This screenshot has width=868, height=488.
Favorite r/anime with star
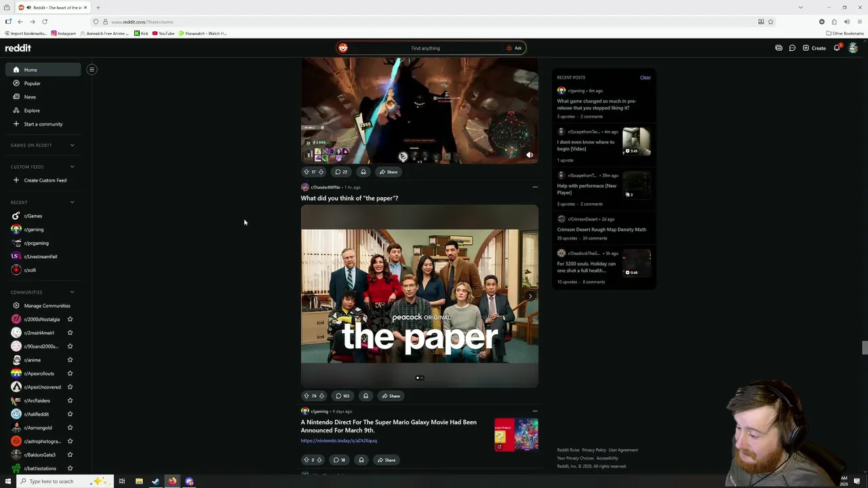pyautogui.click(x=70, y=360)
